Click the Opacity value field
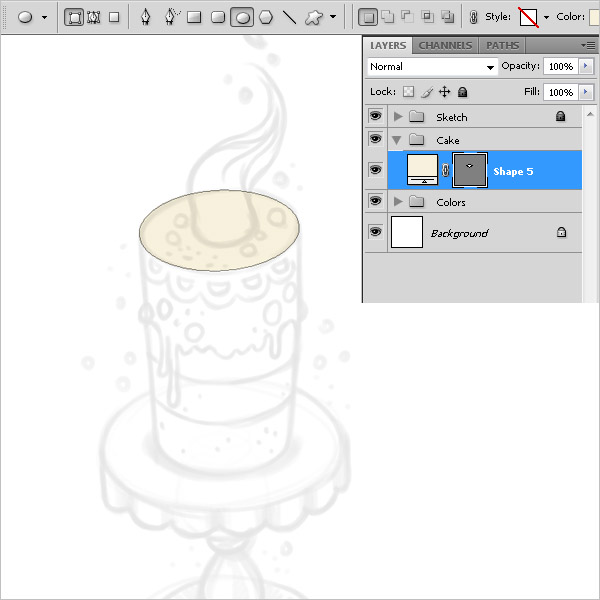Viewport: 600px width, 600px height. pos(561,67)
